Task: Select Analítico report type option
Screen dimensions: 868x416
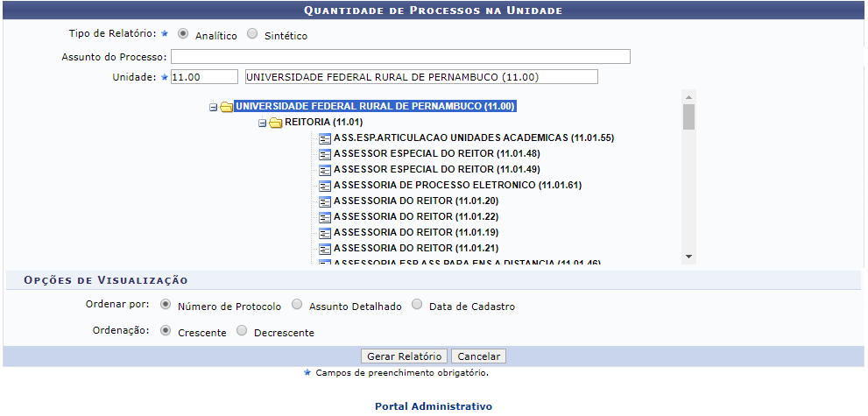Action: tap(183, 35)
